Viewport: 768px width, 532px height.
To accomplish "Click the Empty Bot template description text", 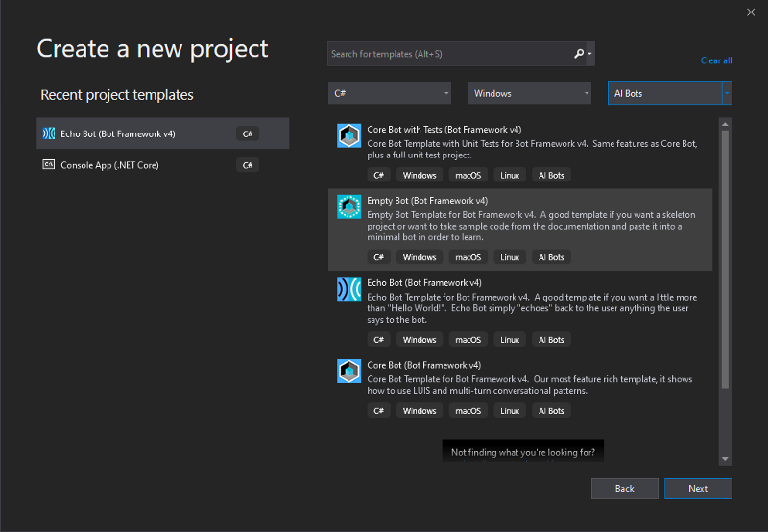I will [x=531, y=226].
